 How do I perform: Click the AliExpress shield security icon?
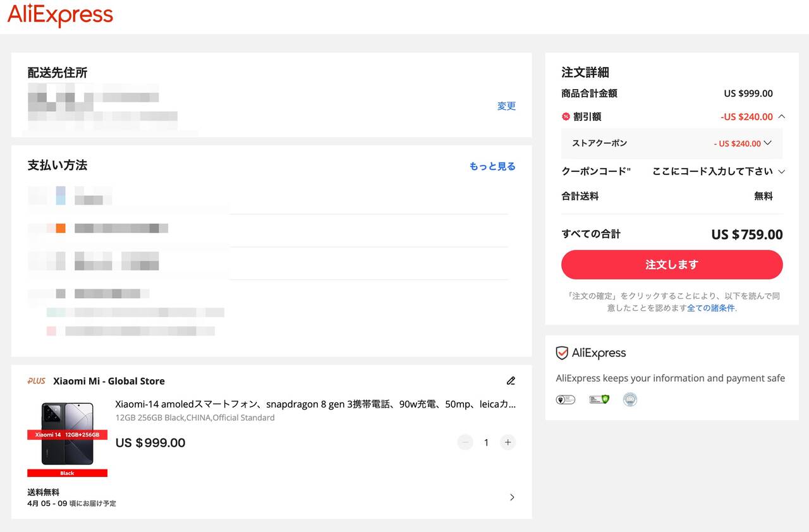(x=562, y=353)
